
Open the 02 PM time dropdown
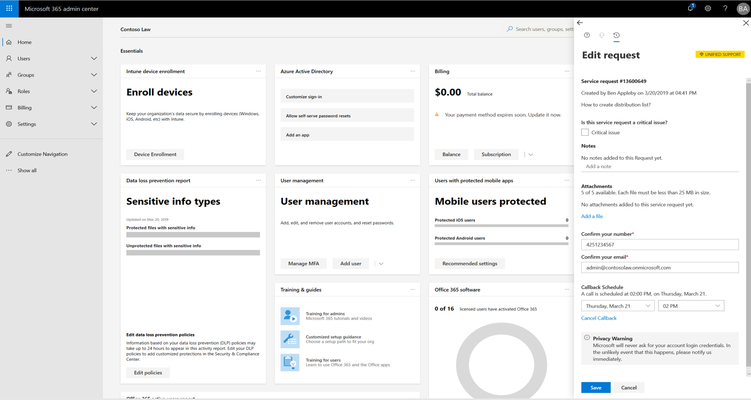[x=691, y=306]
